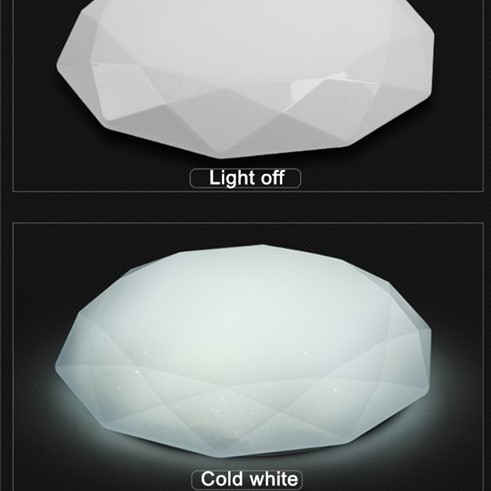Click the left rounded end of the "Light off" pill
The width and height of the screenshot is (491, 491).
click(x=195, y=178)
